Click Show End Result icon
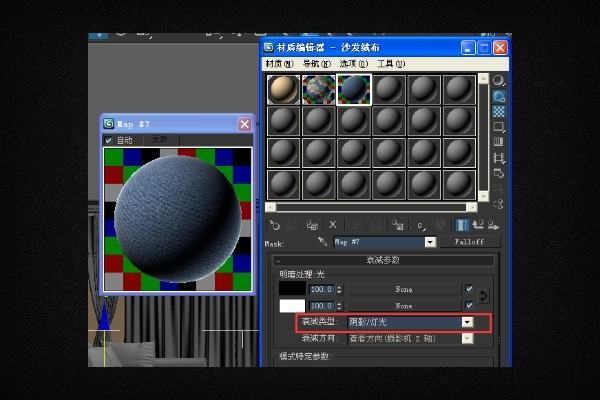 [x=462, y=225]
